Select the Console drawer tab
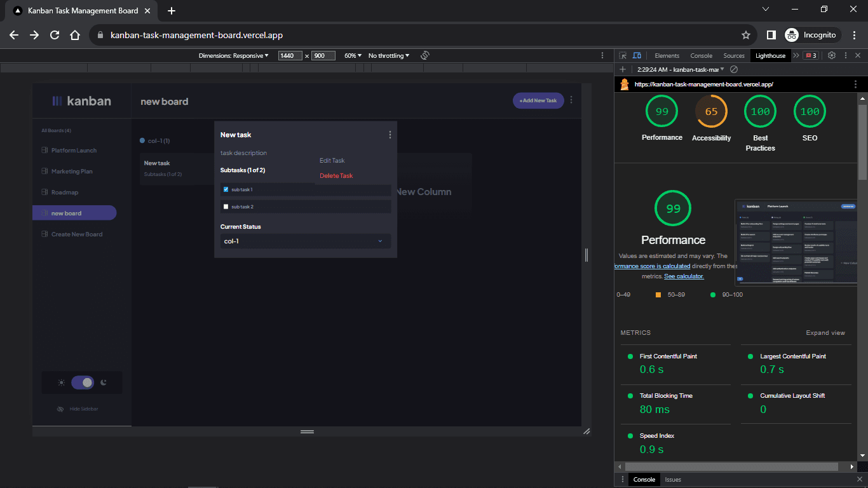868x488 pixels. point(644,480)
